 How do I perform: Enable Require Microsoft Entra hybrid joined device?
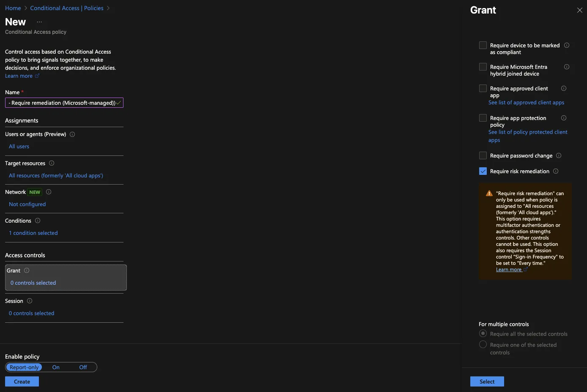coord(483,67)
